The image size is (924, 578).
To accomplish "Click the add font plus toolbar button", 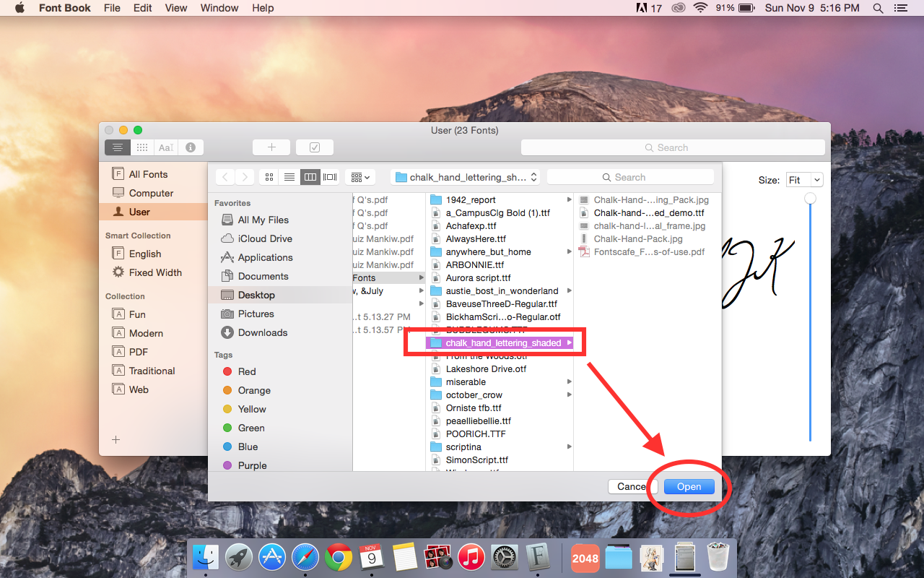I will (x=271, y=147).
